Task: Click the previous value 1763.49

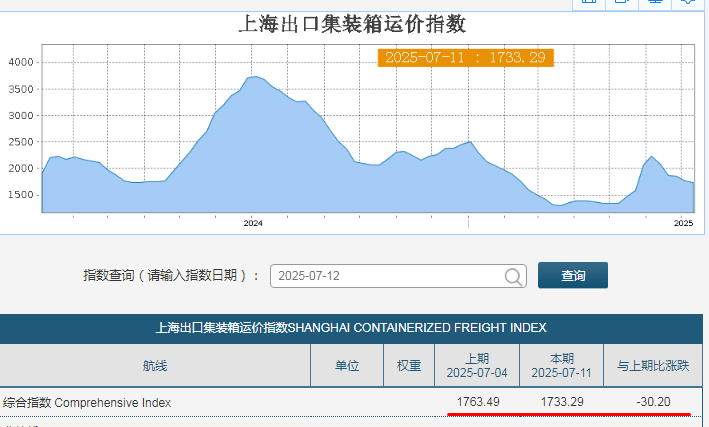Action: click(x=478, y=402)
